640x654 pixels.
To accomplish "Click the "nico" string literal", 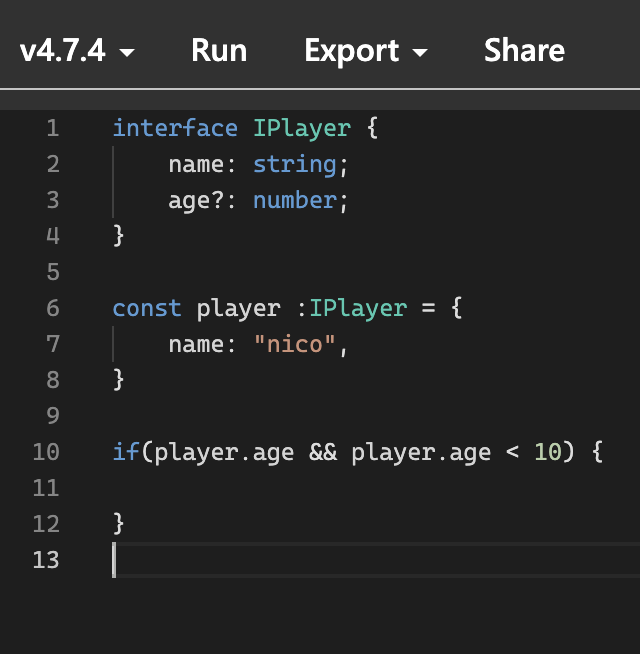I will click(295, 344).
